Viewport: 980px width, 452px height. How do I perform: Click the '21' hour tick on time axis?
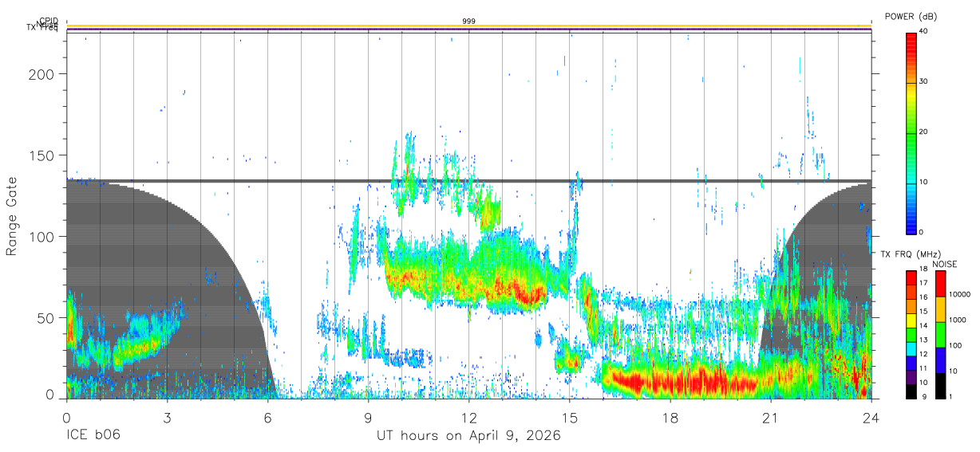pyautogui.click(x=771, y=417)
